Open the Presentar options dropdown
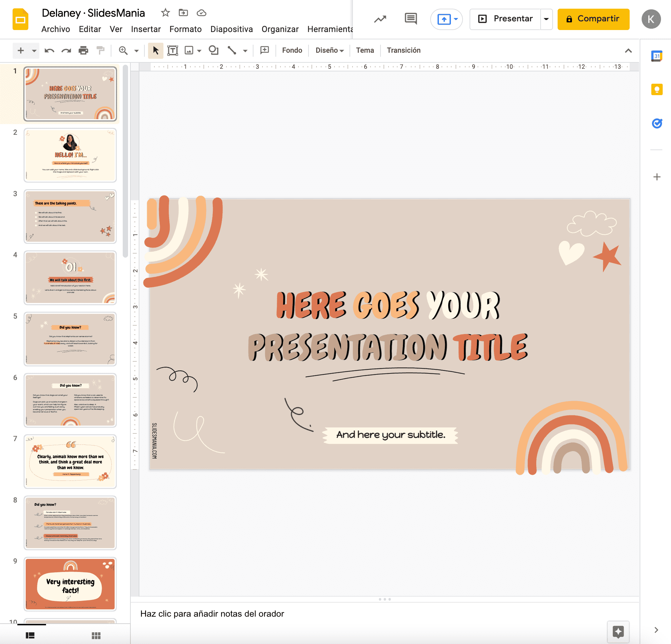The height and width of the screenshot is (644, 671). point(546,19)
